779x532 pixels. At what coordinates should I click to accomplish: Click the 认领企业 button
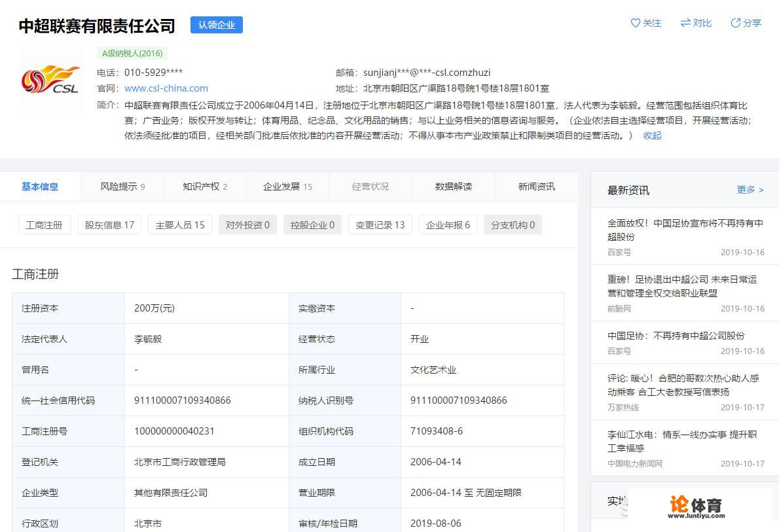[217, 25]
